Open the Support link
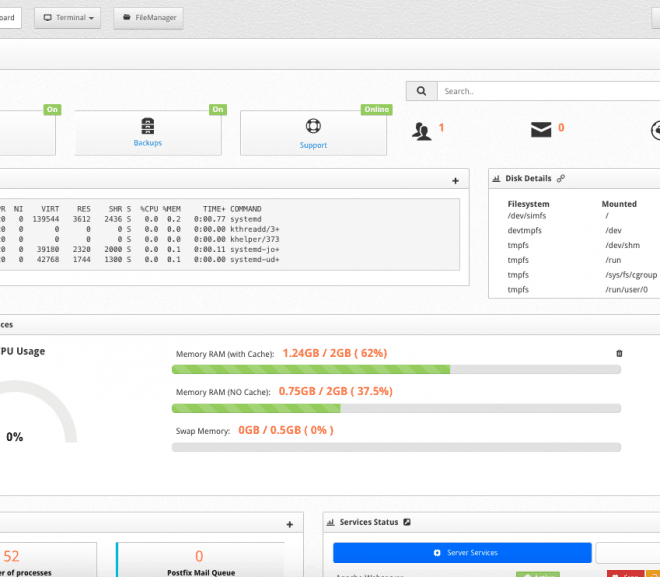The width and height of the screenshot is (660, 577). [x=313, y=145]
